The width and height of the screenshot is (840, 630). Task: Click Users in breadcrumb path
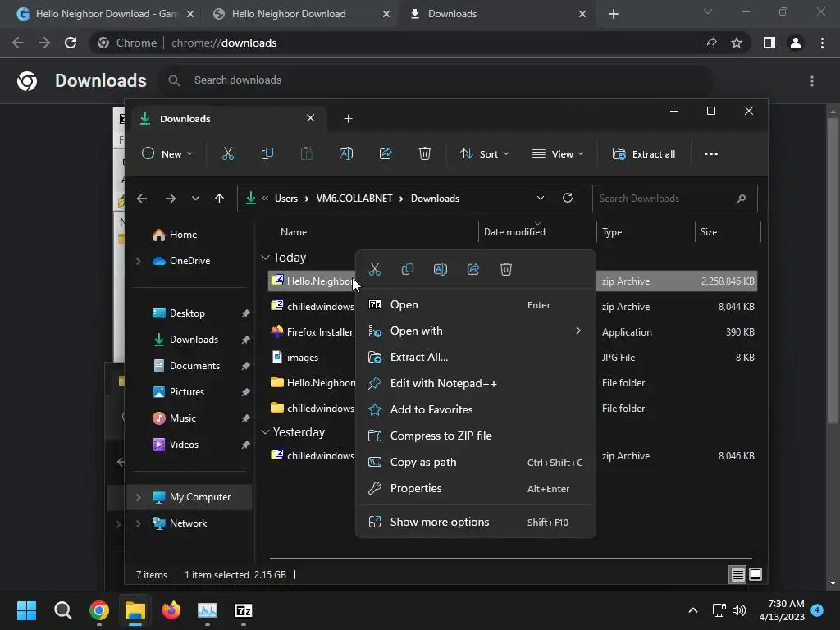coord(286,199)
